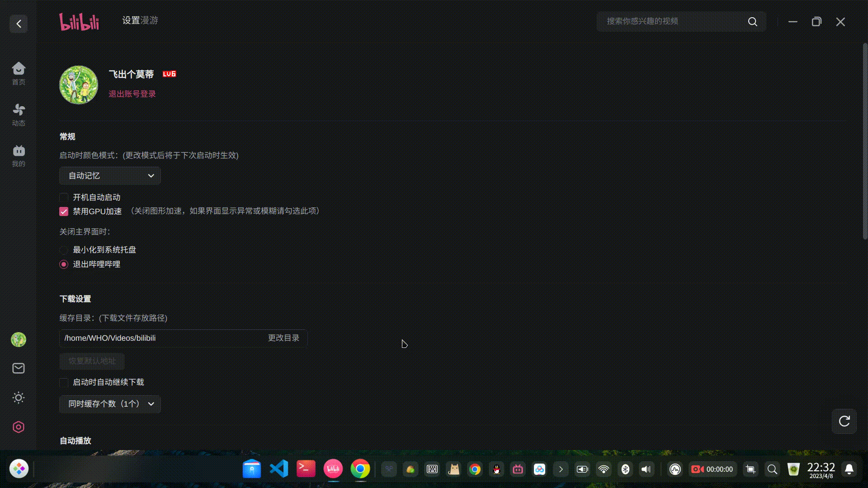868x488 pixels.
Task: Select the 我的 sidebar icon
Action: (18, 155)
